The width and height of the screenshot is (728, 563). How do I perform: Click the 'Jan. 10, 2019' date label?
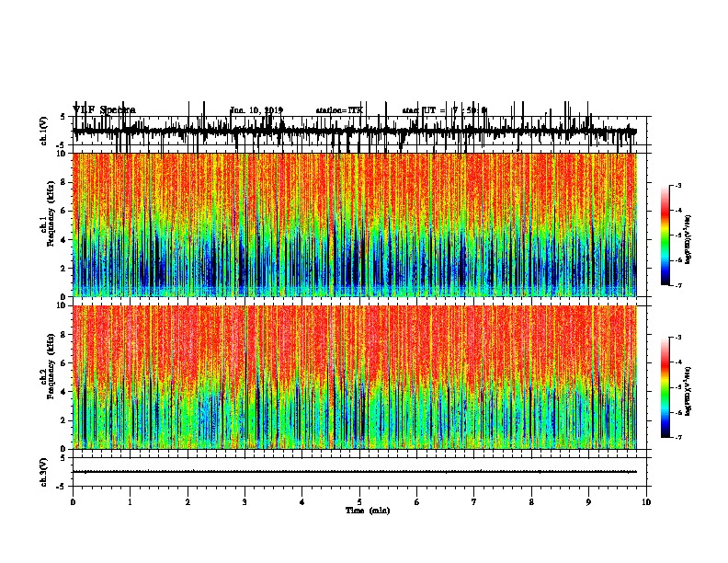pos(256,110)
